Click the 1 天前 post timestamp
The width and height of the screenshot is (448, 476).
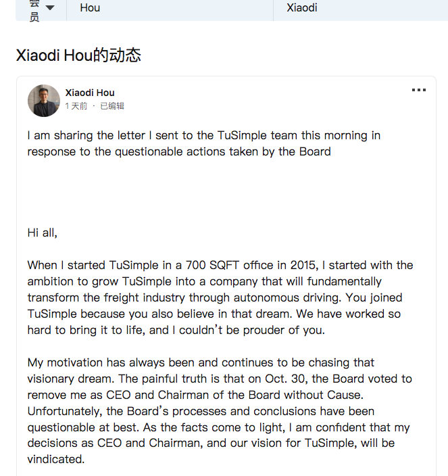[x=76, y=106]
